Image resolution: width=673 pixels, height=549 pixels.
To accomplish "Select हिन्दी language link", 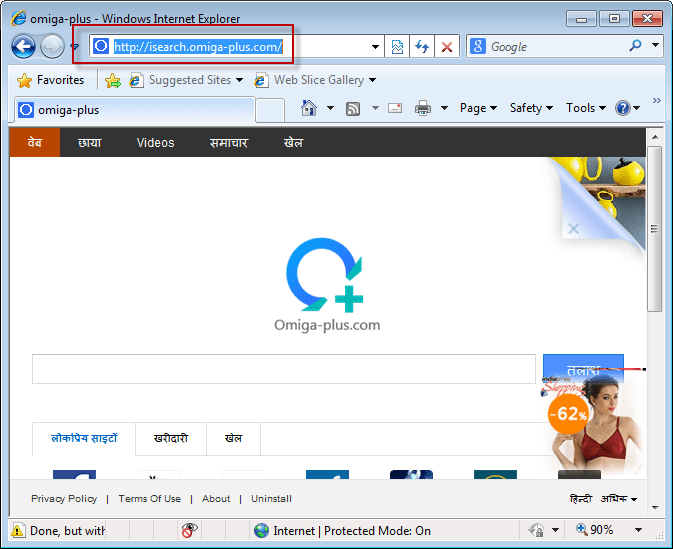I will click(x=581, y=499).
